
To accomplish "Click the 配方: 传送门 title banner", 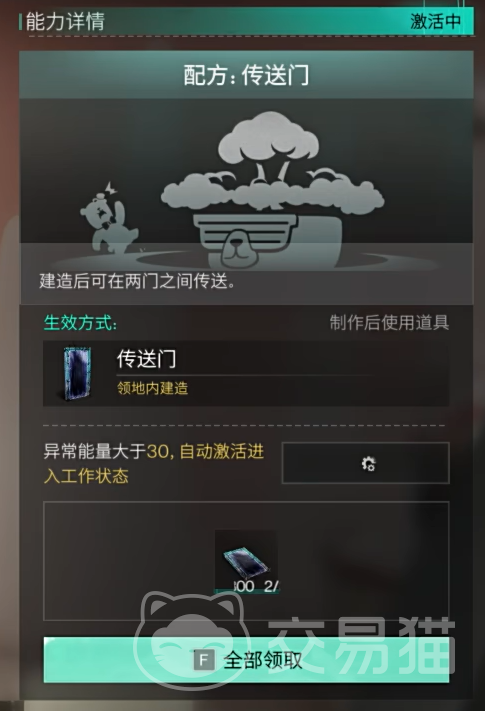I will tap(246, 75).
